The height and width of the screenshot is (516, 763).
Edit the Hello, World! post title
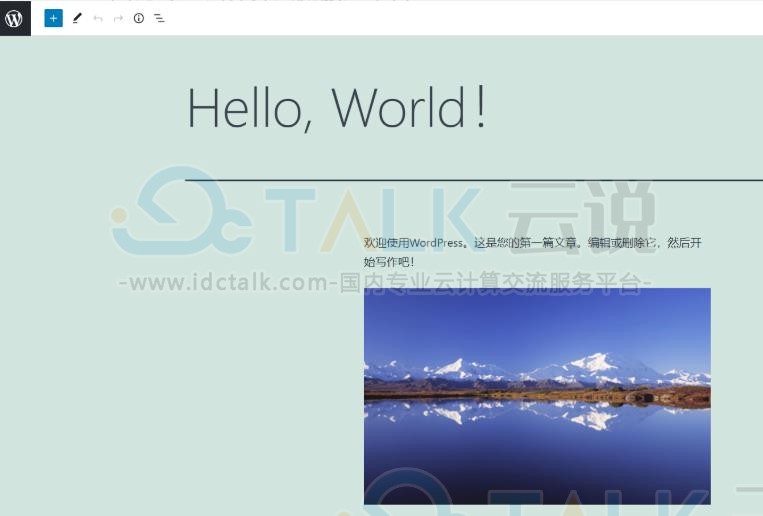tap(337, 108)
